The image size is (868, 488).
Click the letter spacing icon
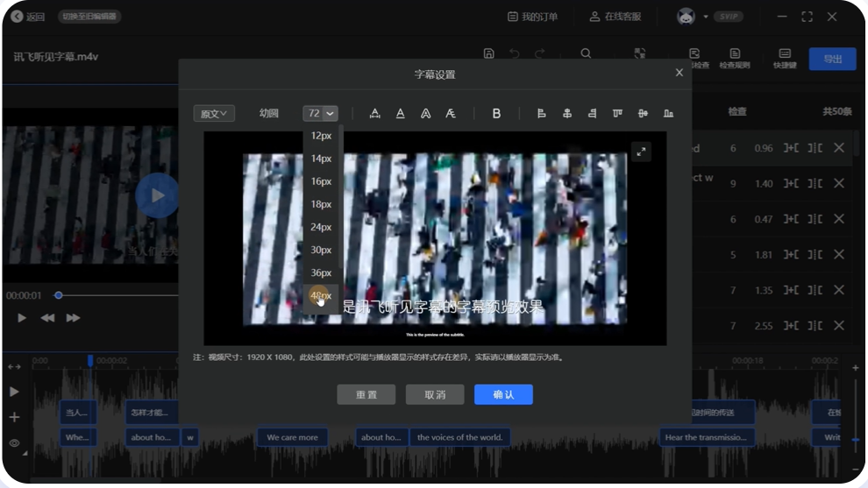pos(375,113)
